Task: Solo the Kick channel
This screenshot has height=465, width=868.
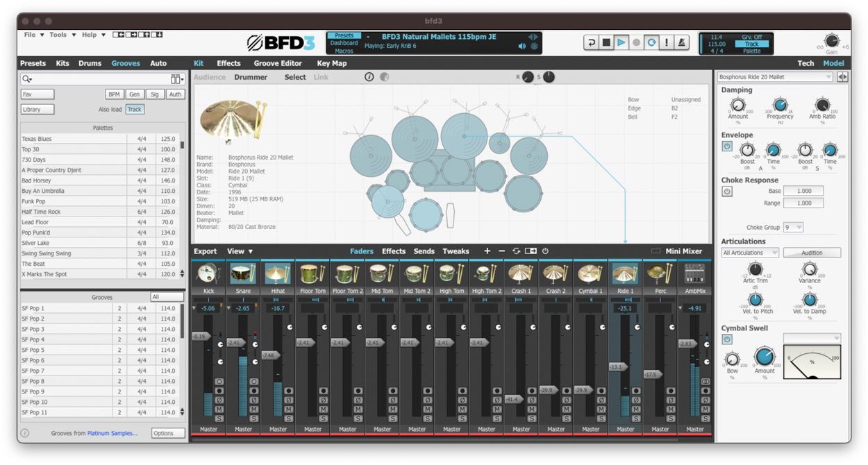Action: (x=219, y=418)
